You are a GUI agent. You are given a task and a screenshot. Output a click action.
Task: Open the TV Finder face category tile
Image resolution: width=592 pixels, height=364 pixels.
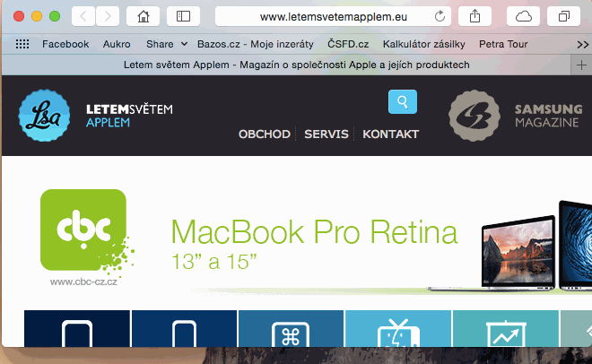398,328
